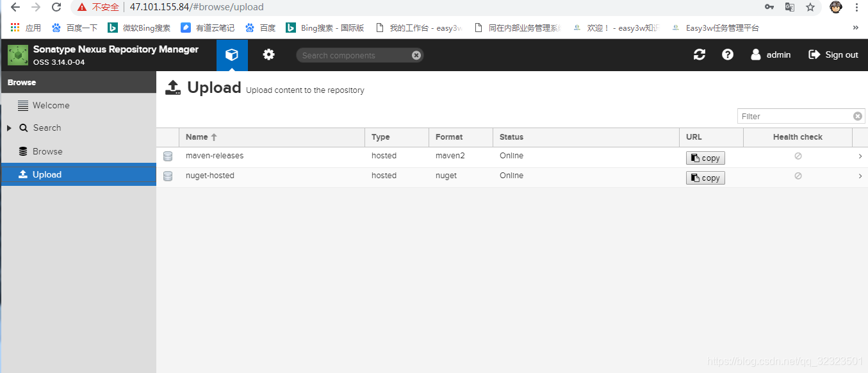The height and width of the screenshot is (373, 868).
Task: Open the 有道云笔记 bookmark
Action: 208,28
